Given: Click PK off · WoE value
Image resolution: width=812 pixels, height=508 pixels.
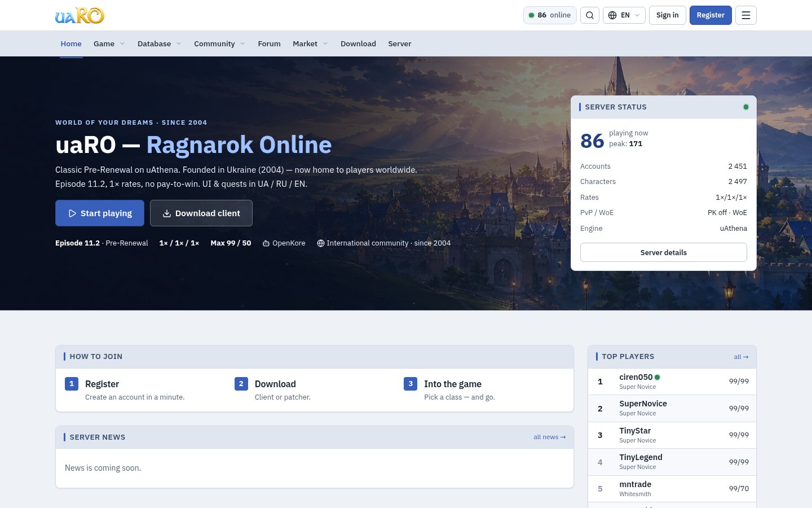Looking at the screenshot, I should click(727, 213).
